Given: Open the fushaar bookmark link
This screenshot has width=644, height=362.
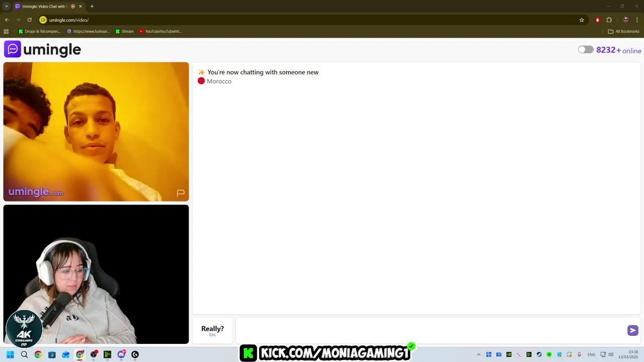Looking at the screenshot, I should [x=88, y=31].
